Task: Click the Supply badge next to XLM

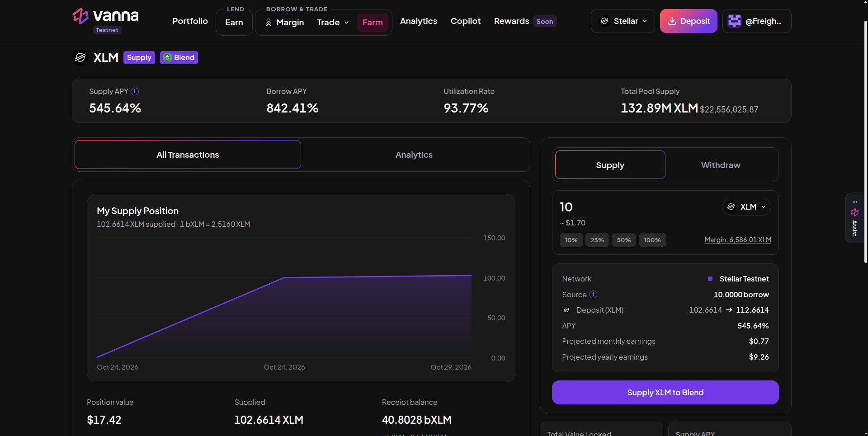Action: (x=139, y=57)
